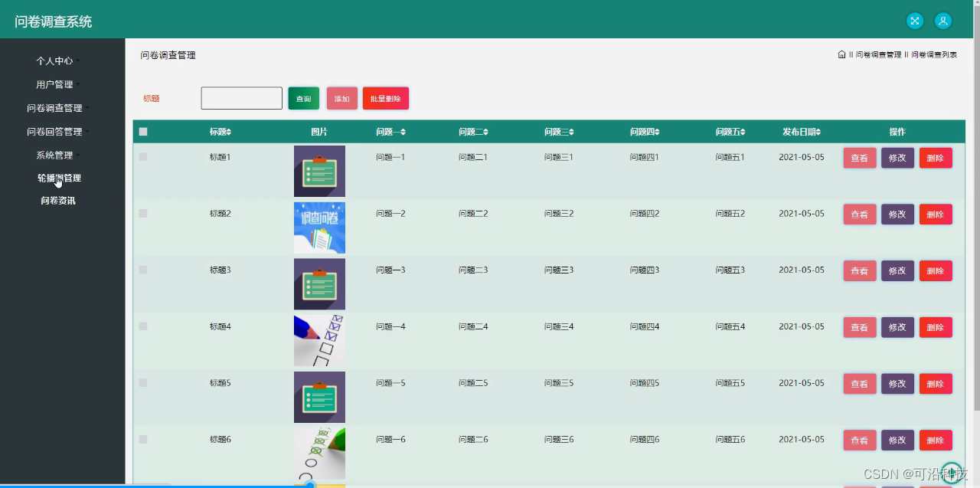Click 查看 for row 标题5
Image resolution: width=980 pixels, height=488 pixels.
point(860,384)
